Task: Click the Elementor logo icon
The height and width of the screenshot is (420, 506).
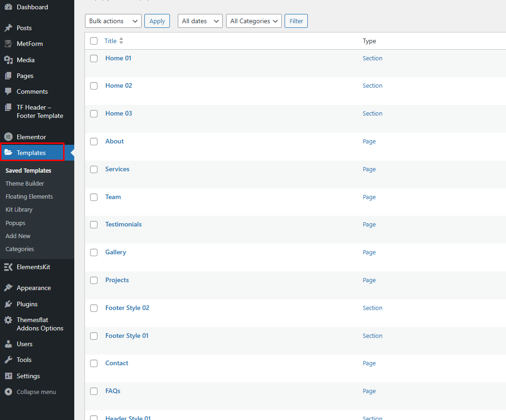Action: (x=8, y=137)
